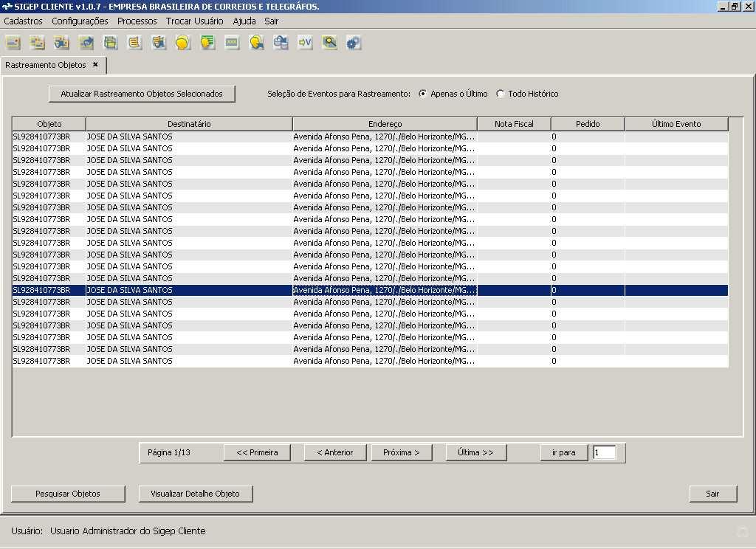Click inside the 'ir para' page field
The height and width of the screenshot is (549, 756).
click(x=607, y=452)
